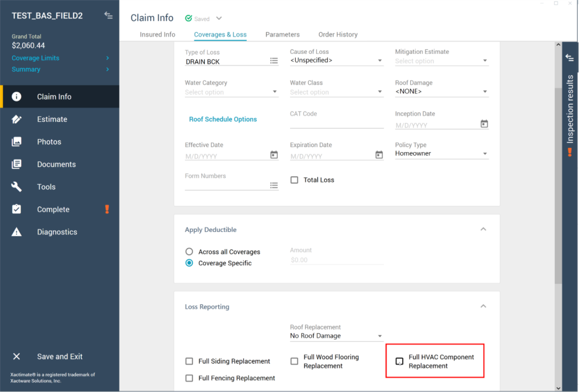Viewport: 579px width, 392px height.
Task: Switch to the Insured Info tab
Action: (x=158, y=35)
